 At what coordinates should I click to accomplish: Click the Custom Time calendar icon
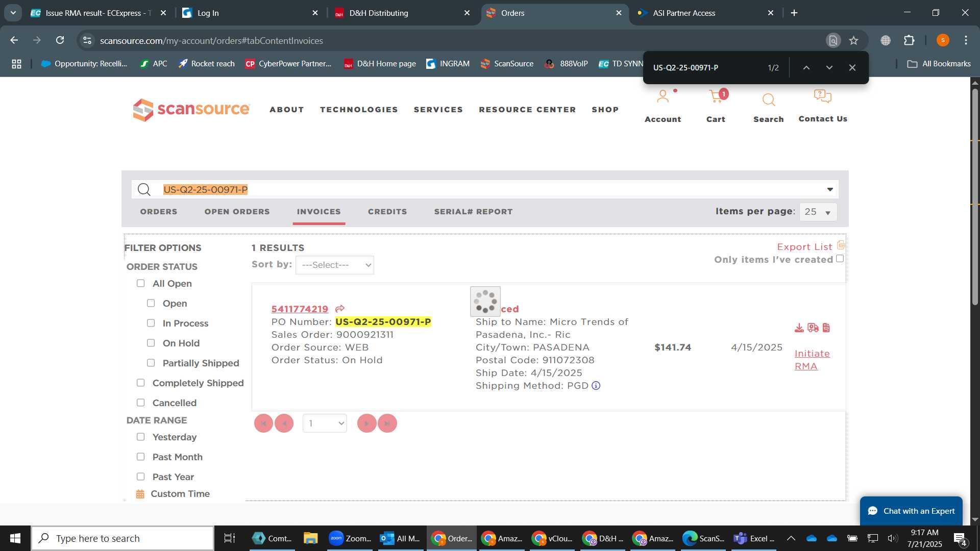click(x=140, y=494)
